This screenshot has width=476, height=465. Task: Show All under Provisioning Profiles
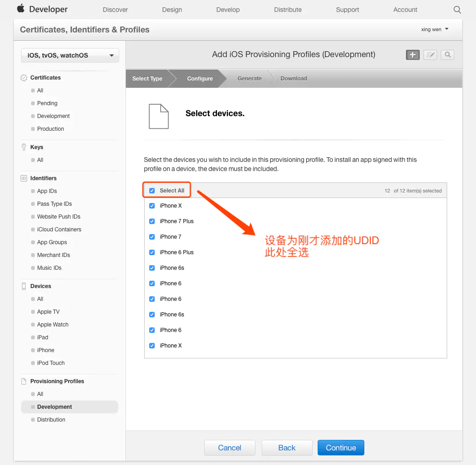point(40,394)
